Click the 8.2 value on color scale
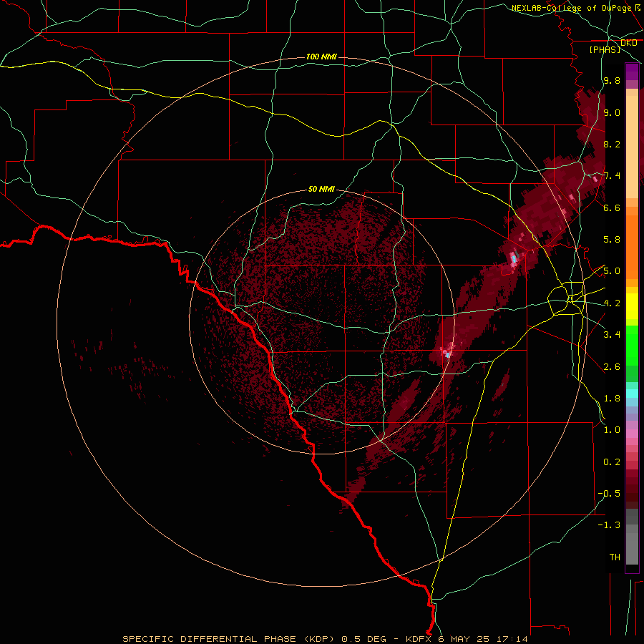Screen dimensions: 644x644 click(x=612, y=144)
